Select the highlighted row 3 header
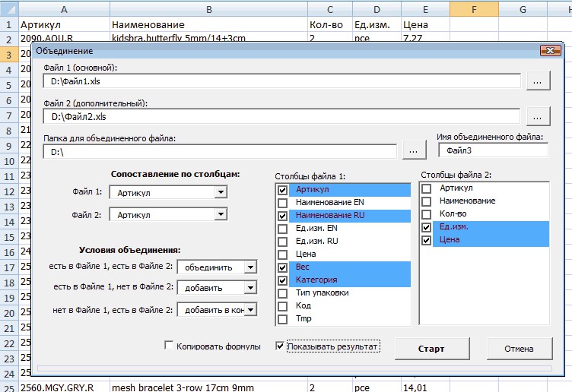 pos(9,55)
